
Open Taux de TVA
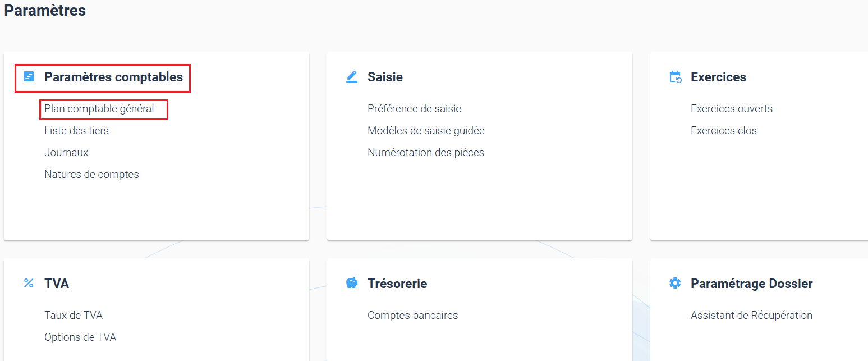coord(74,316)
